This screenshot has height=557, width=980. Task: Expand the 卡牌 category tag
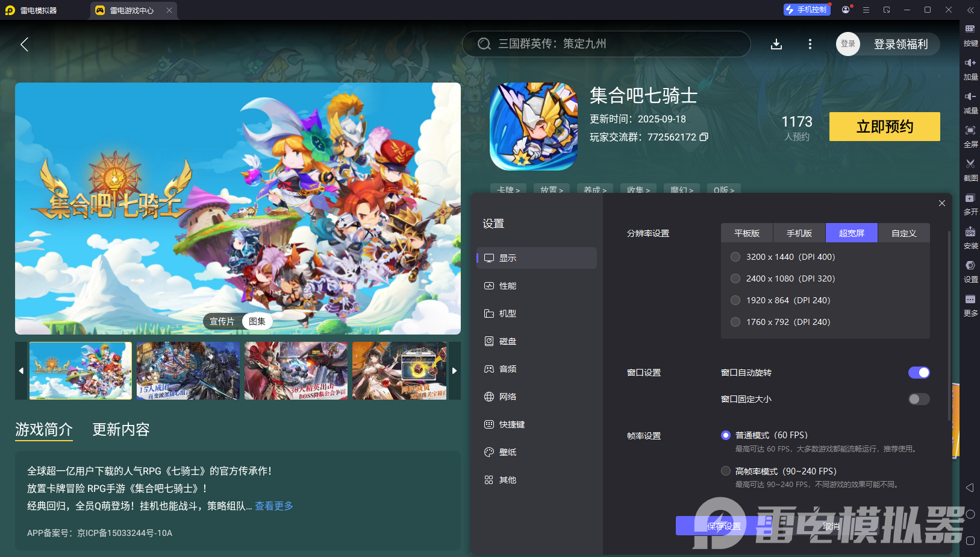coord(508,190)
